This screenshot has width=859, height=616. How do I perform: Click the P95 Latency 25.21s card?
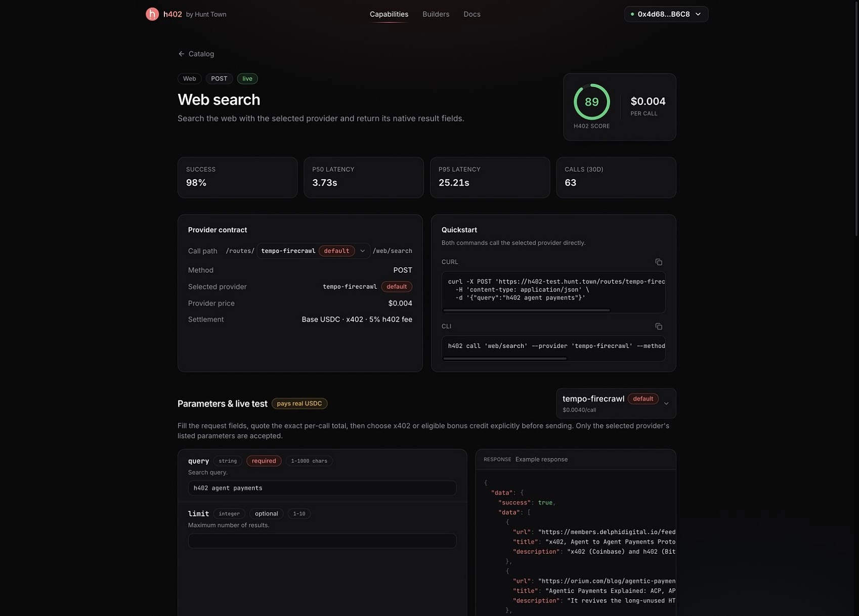(x=489, y=178)
